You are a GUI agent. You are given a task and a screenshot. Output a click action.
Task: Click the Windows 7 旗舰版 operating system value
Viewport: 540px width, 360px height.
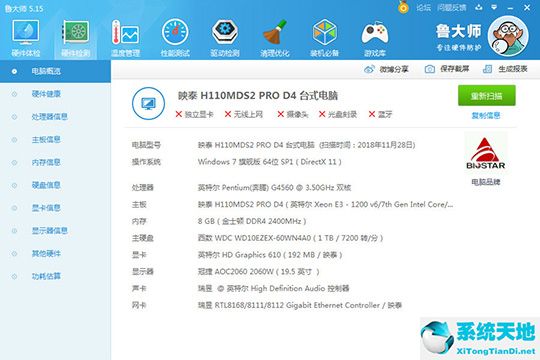click(x=270, y=162)
